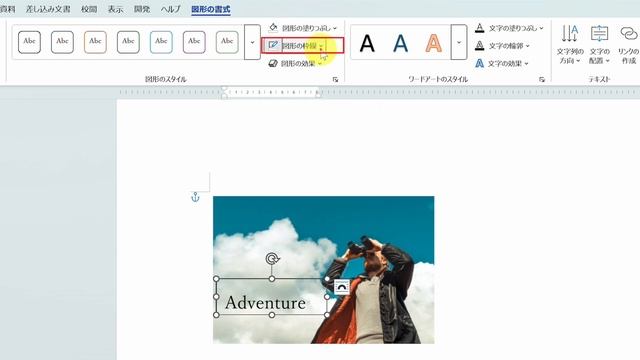Switch to the 開発 tab
Screen dimensions: 640x360
click(x=142, y=9)
